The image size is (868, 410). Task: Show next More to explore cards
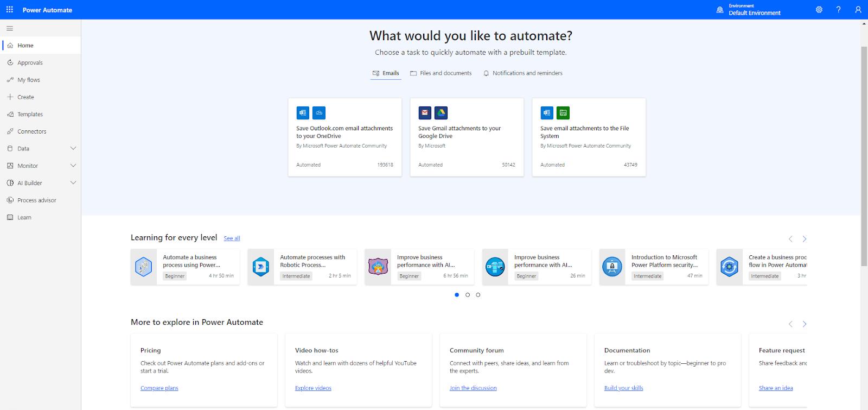click(x=805, y=324)
